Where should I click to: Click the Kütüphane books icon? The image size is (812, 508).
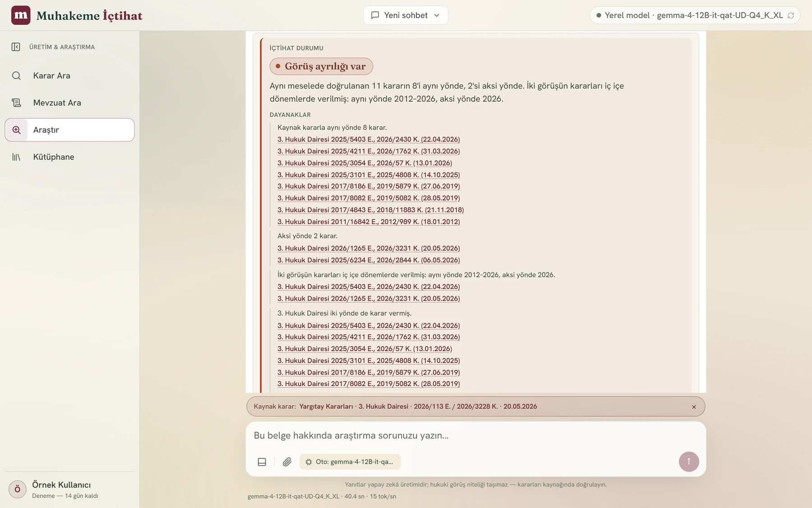click(x=16, y=157)
